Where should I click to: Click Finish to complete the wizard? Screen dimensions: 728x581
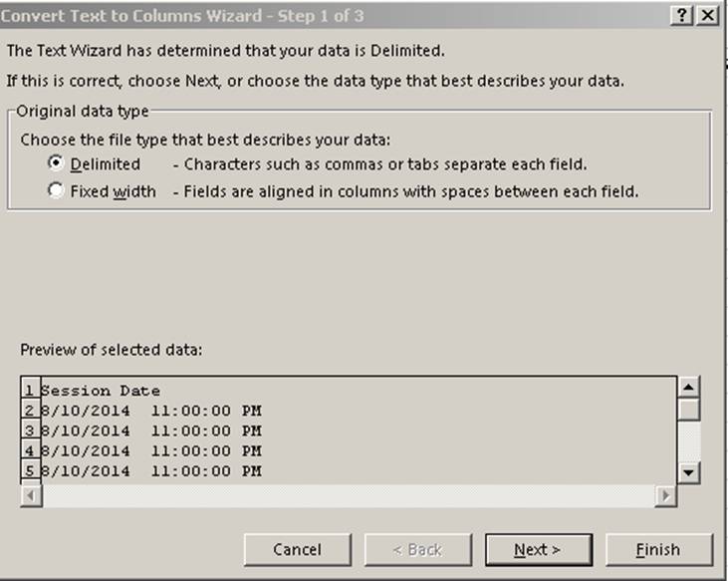tap(657, 549)
